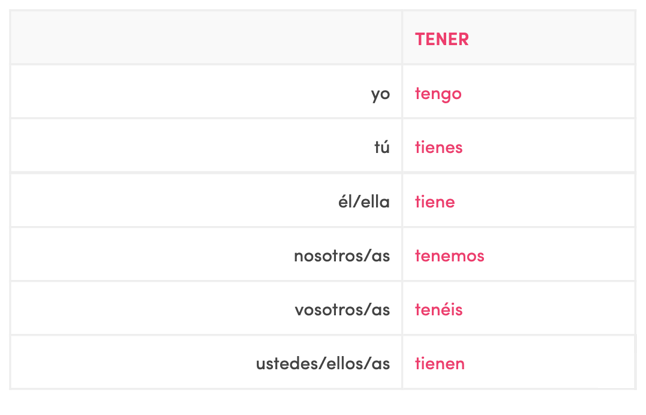Select the 'él/ella' pronoun cell

click(364, 201)
